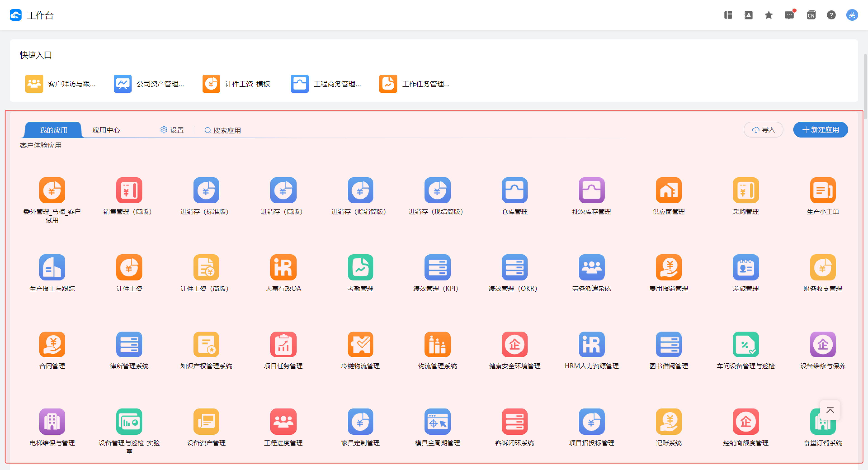Screen dimensions: 868x470
Task: Open the 经销商额度管理 app icon
Action: [746, 421]
